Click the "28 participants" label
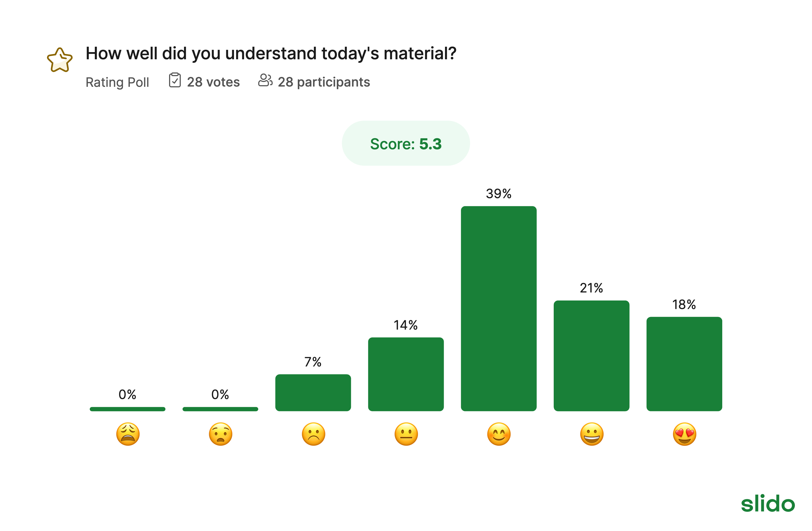Image resolution: width=812 pixels, height=531 pixels. [324, 82]
